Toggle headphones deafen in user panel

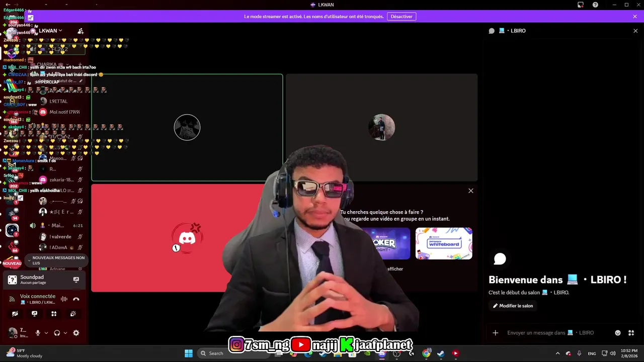point(57,333)
